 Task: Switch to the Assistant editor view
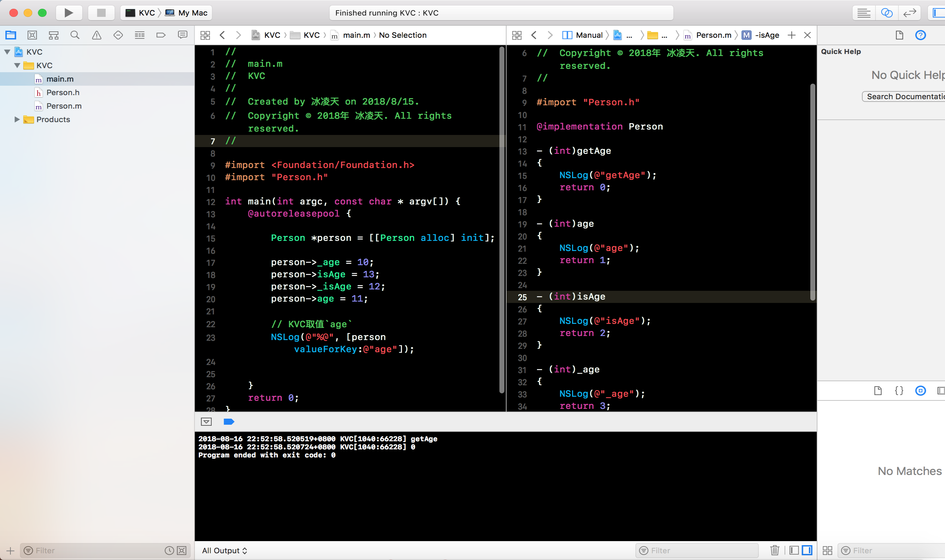click(887, 13)
